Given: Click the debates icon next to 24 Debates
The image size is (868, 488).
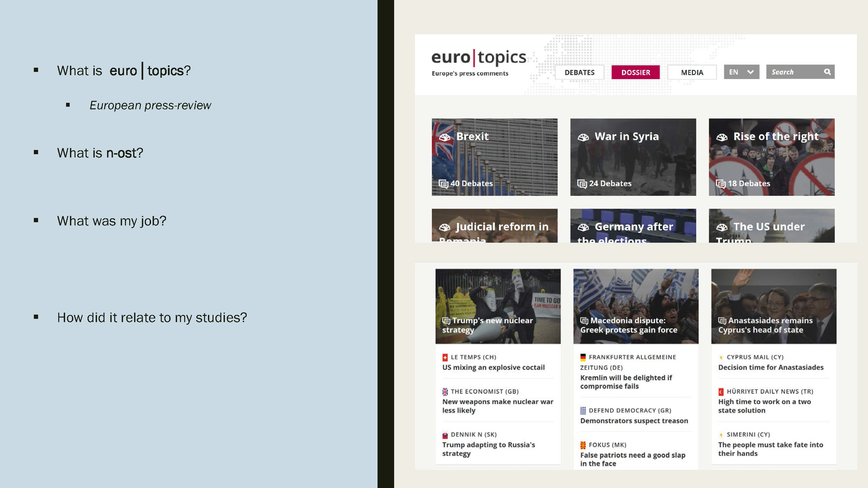Looking at the screenshot, I should 582,184.
